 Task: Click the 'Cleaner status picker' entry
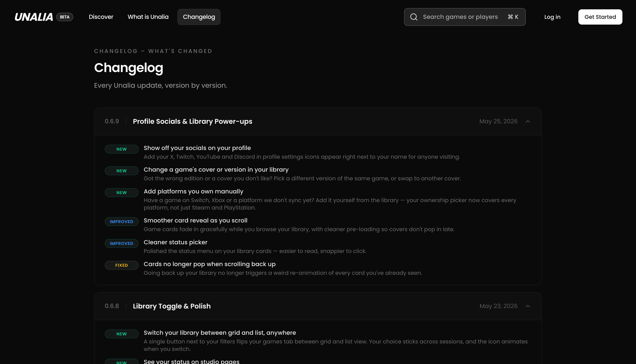pyautogui.click(x=175, y=242)
